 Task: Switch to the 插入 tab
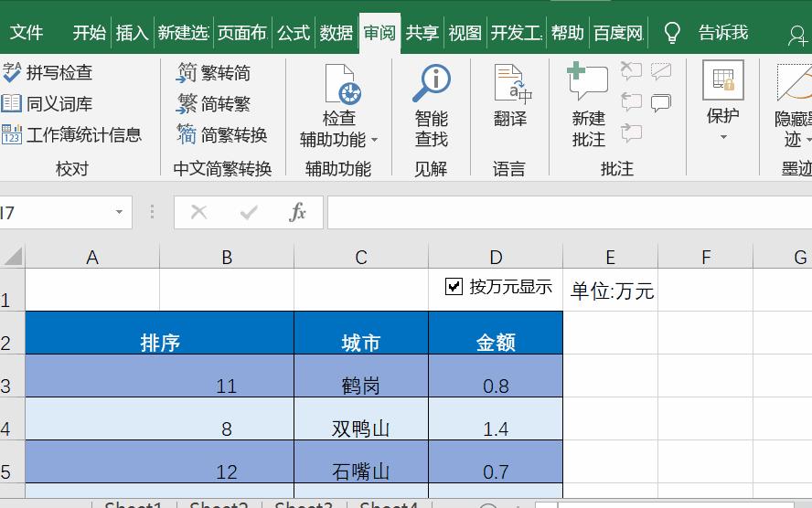tap(132, 33)
